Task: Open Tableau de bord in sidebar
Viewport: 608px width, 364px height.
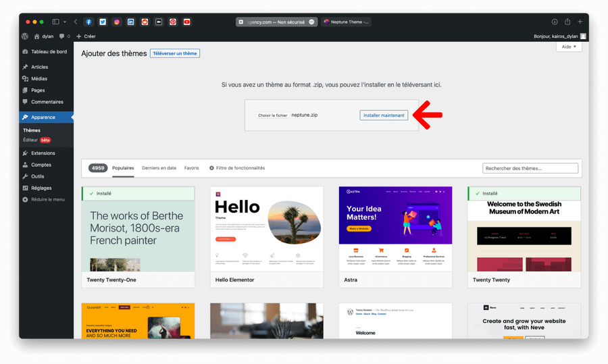Action: coord(46,51)
